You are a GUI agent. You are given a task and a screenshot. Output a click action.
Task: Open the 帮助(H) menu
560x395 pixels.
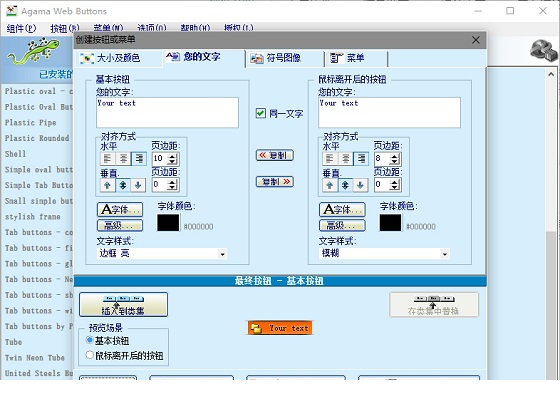(x=195, y=28)
